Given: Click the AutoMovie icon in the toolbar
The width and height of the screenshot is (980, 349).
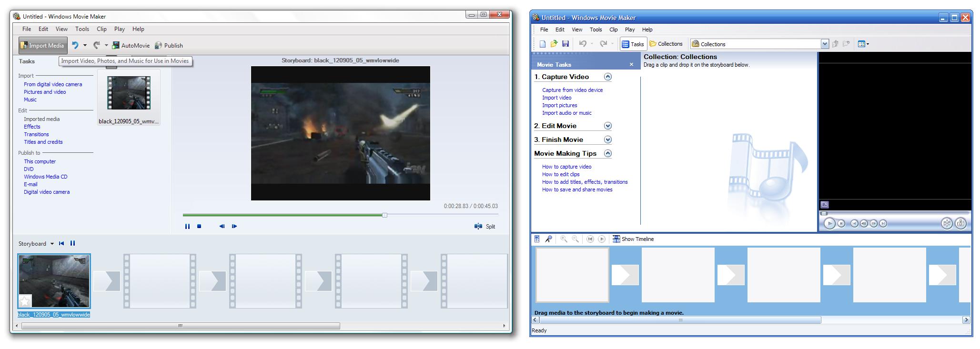Looking at the screenshot, I should point(116,46).
